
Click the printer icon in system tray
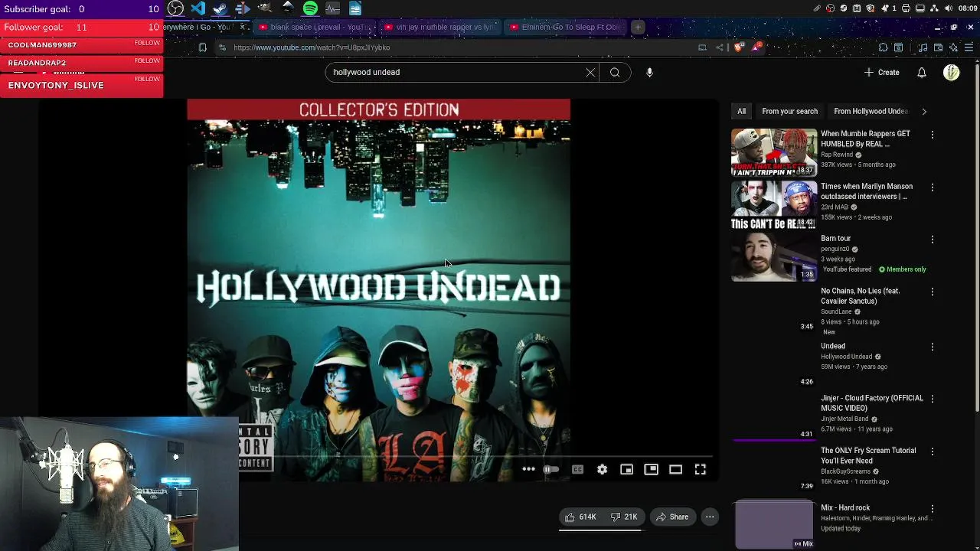pyautogui.click(x=906, y=8)
